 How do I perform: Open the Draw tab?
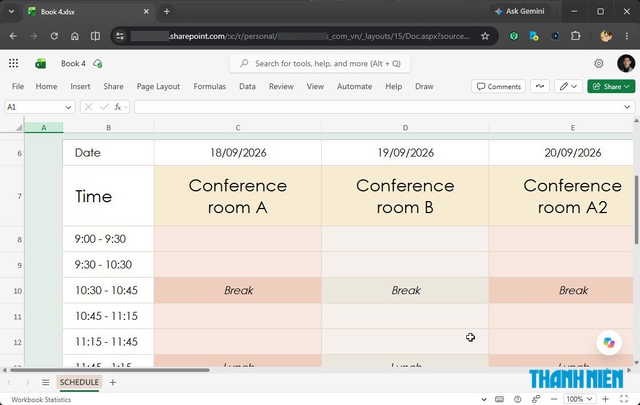pyautogui.click(x=424, y=86)
